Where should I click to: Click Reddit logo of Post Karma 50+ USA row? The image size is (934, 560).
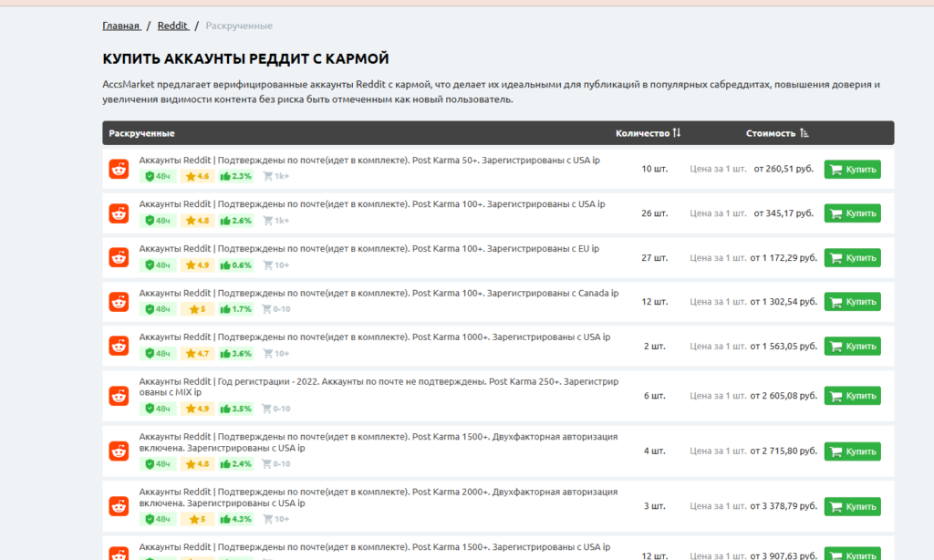point(119,170)
